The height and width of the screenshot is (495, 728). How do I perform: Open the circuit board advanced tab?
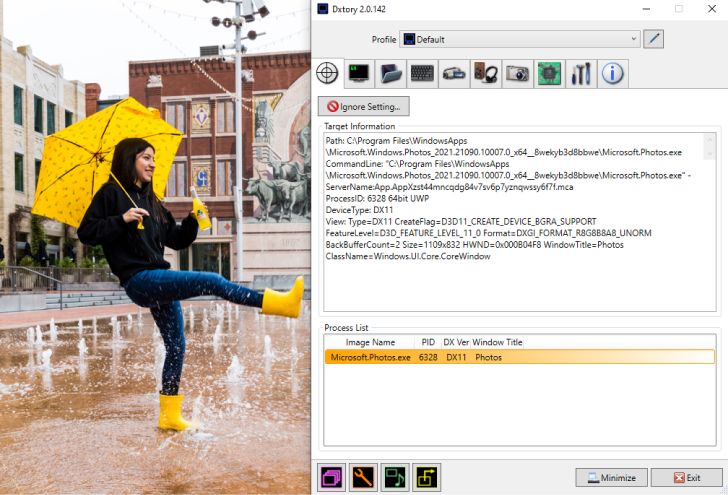click(x=549, y=73)
